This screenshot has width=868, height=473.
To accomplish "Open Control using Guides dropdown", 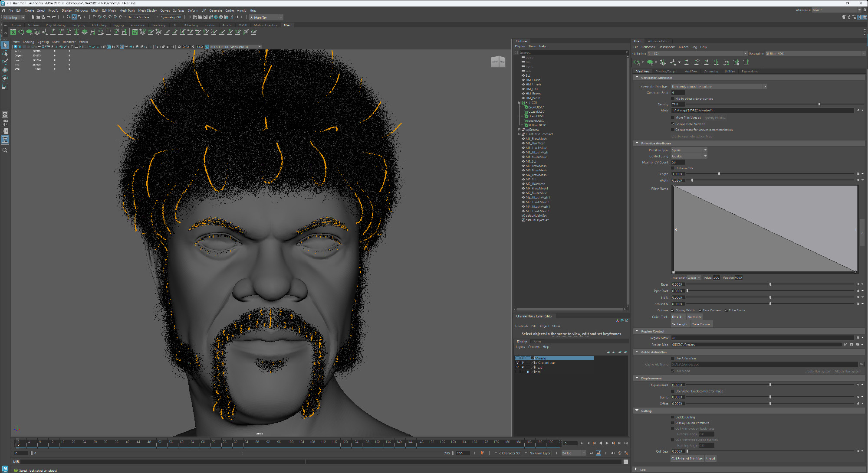I will coord(689,156).
